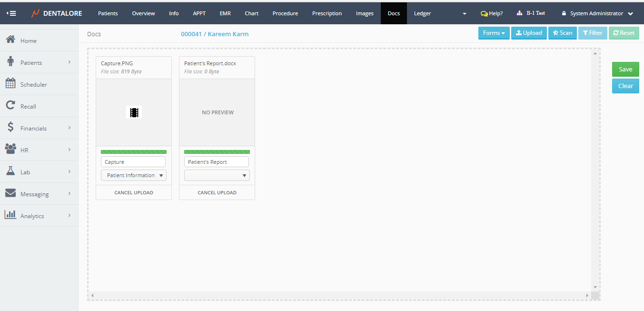Click the Scheduler calendar icon
644x311 pixels.
[10, 84]
